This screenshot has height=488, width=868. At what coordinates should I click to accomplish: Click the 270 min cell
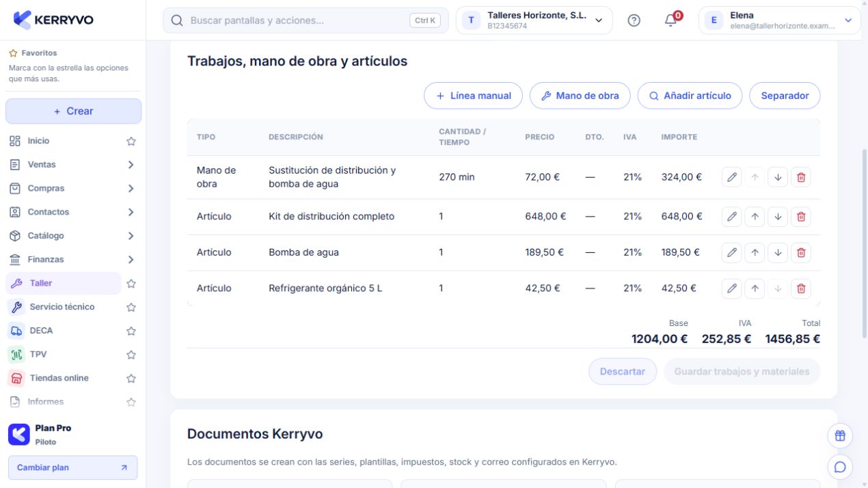tap(457, 177)
